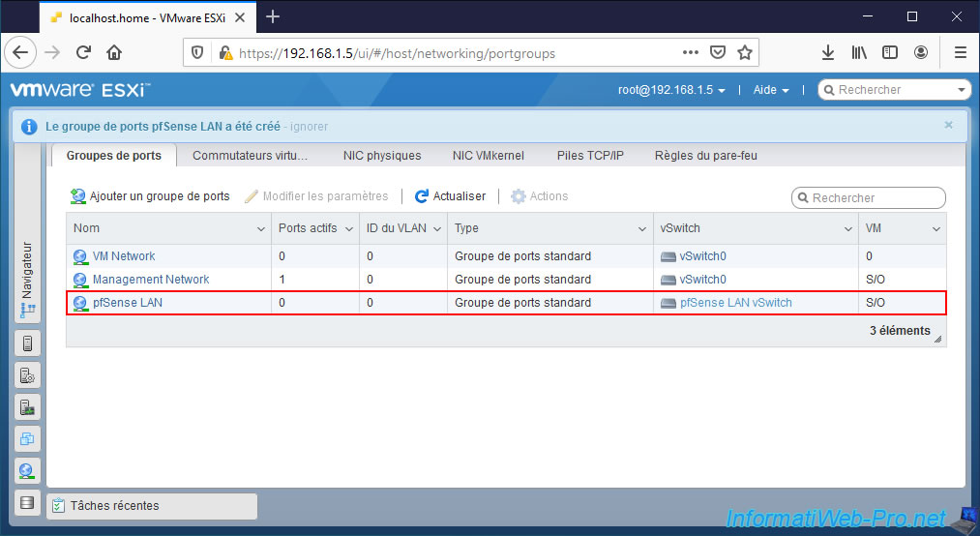Open page actions three-dot menu
The height and width of the screenshot is (536, 980).
(690, 52)
